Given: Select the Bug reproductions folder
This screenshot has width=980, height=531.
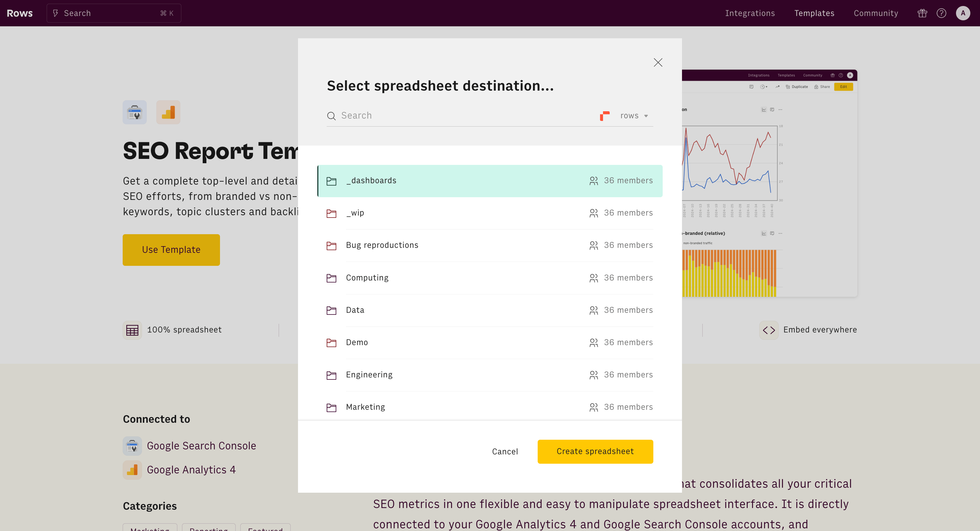Looking at the screenshot, I should point(490,245).
